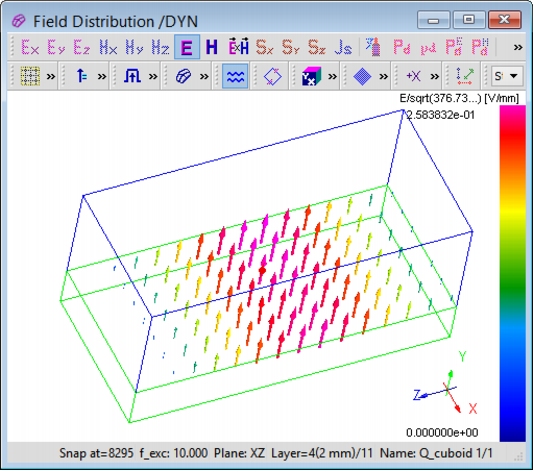
Task: Show the Sx Poynting vector component
Action: click(264, 47)
